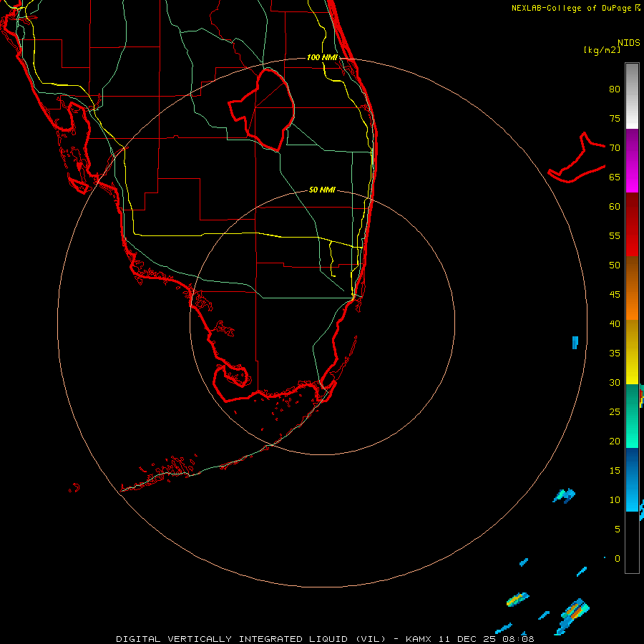
Task: Select the 40 value on the scale
Action: 615,323
